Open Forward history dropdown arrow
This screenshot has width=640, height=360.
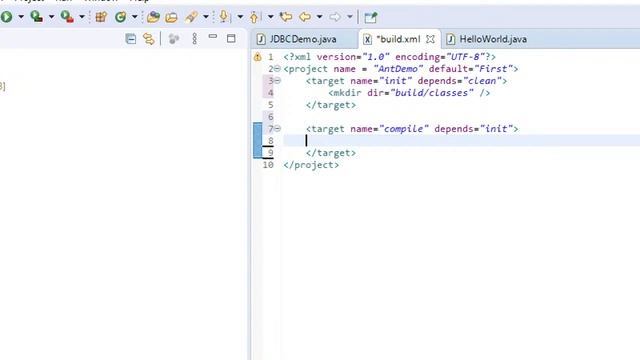[349, 17]
